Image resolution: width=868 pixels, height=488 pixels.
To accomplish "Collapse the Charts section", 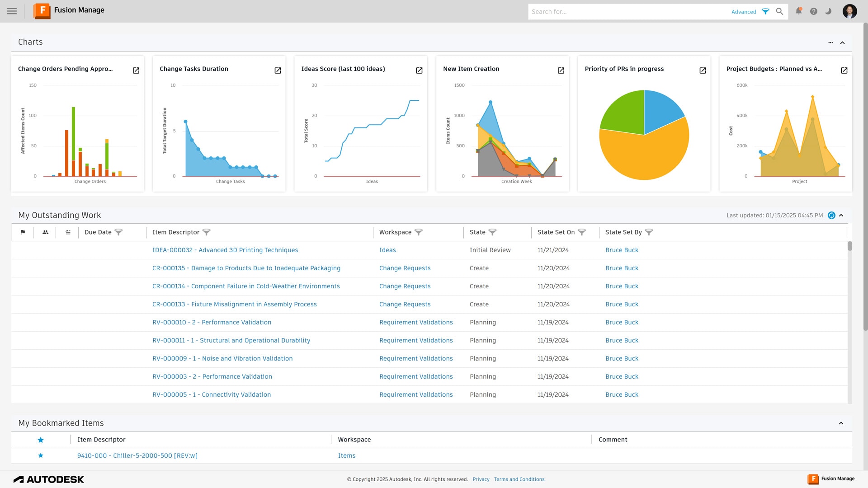I will (x=843, y=43).
